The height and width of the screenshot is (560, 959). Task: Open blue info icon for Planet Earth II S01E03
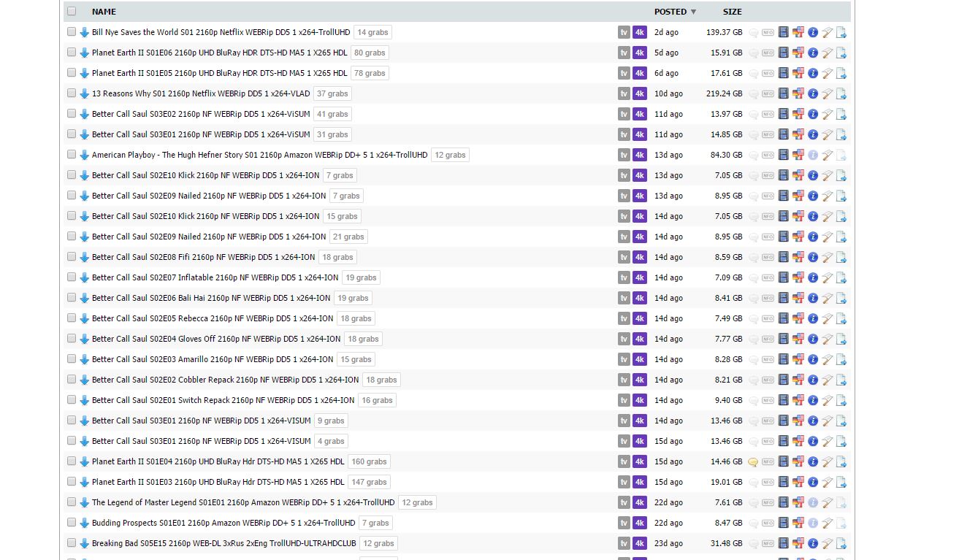(x=813, y=482)
